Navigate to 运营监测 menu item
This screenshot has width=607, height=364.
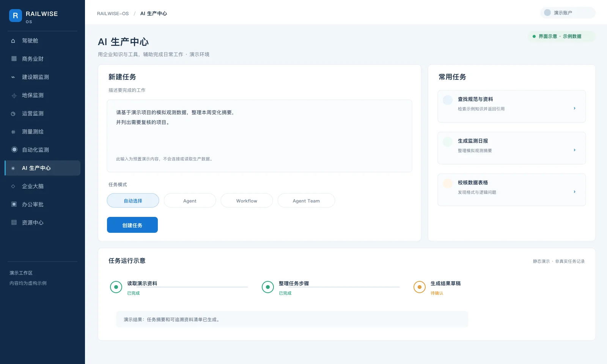coord(42,113)
